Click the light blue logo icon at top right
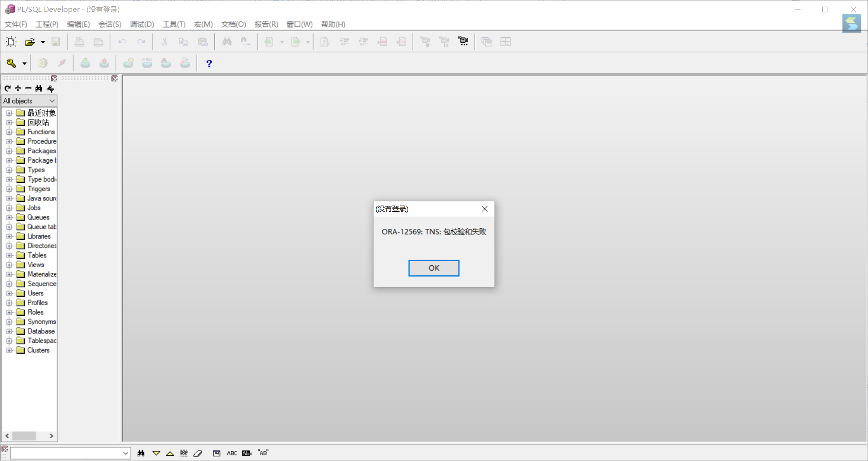Viewport: 868px width, 461px height. tap(851, 23)
